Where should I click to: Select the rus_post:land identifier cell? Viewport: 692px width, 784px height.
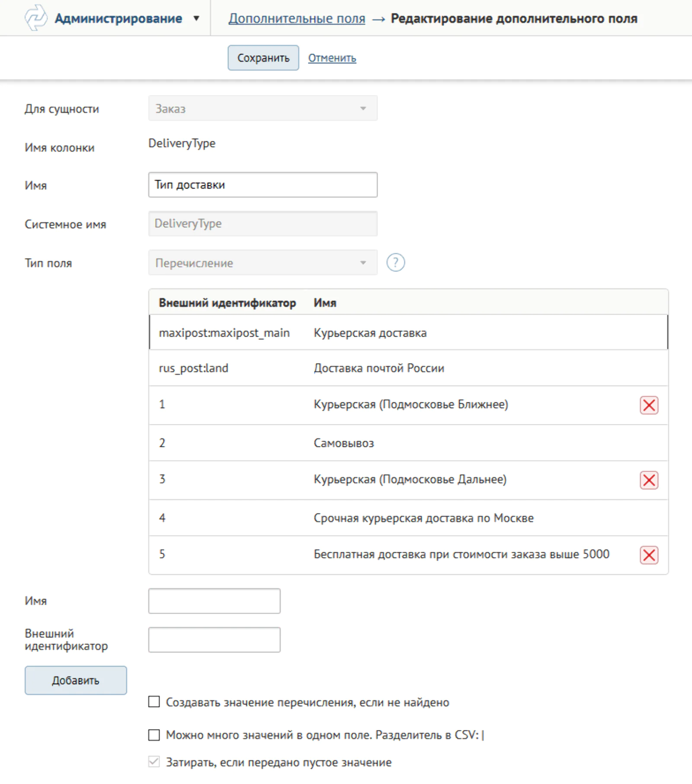193,368
